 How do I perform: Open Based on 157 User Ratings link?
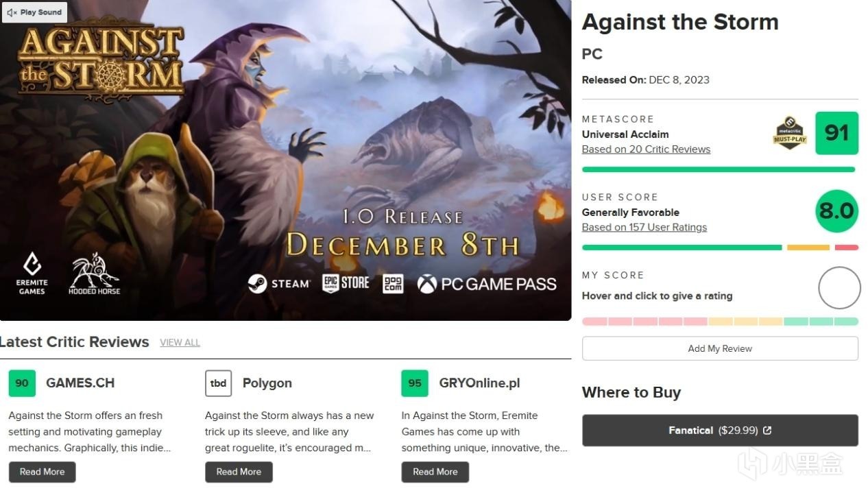[x=644, y=228]
